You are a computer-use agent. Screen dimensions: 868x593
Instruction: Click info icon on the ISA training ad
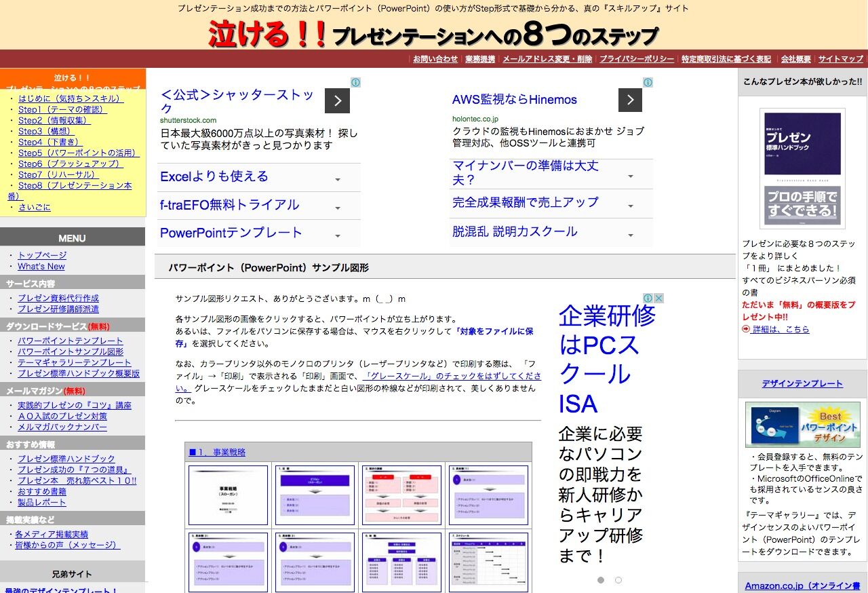pos(649,297)
